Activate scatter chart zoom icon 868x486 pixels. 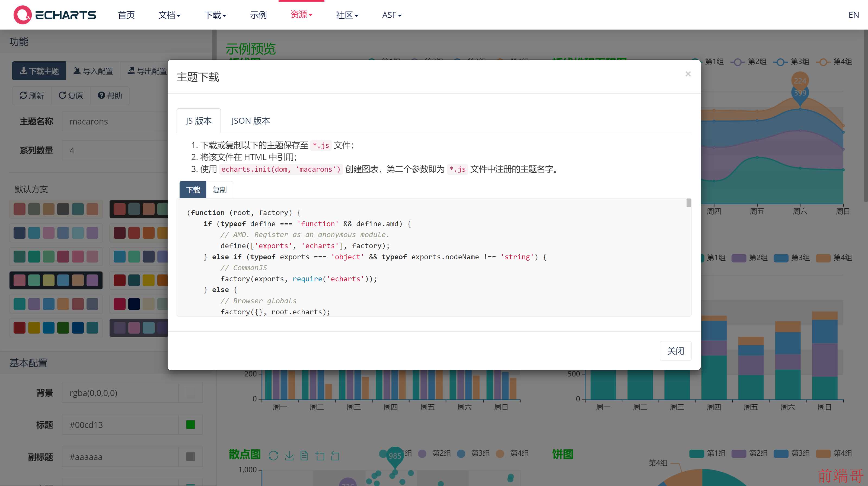320,456
